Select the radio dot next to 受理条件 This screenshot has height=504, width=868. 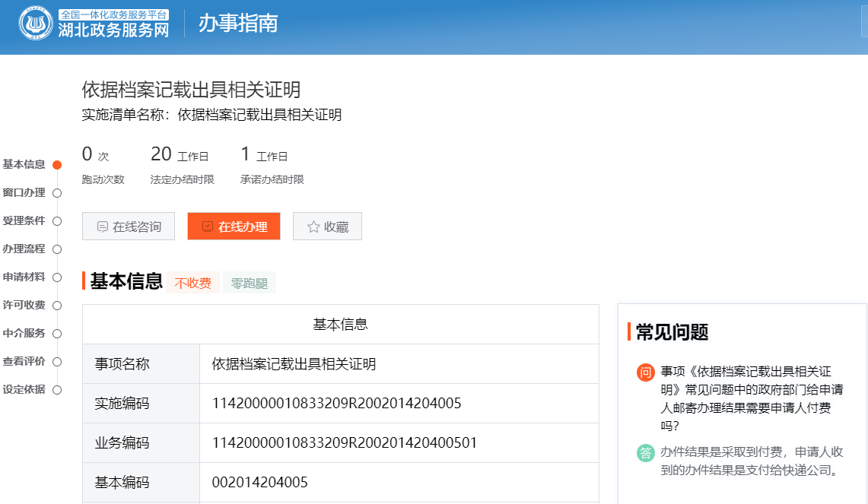[57, 220]
